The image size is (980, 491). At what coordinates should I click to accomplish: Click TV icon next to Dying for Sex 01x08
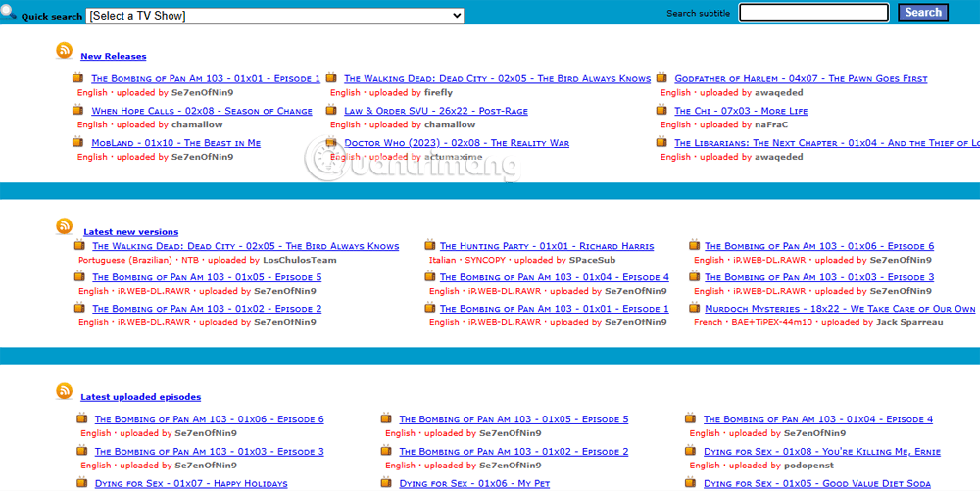691,451
